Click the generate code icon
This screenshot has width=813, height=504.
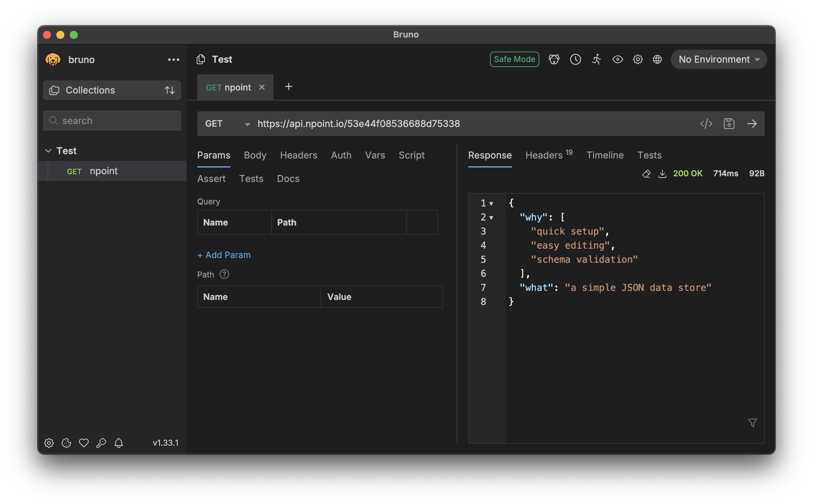coord(706,124)
